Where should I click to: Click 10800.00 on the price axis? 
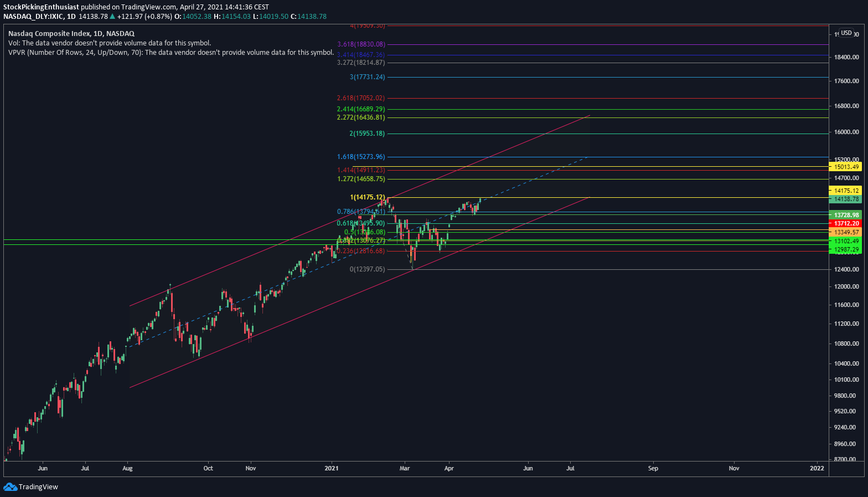[846, 344]
